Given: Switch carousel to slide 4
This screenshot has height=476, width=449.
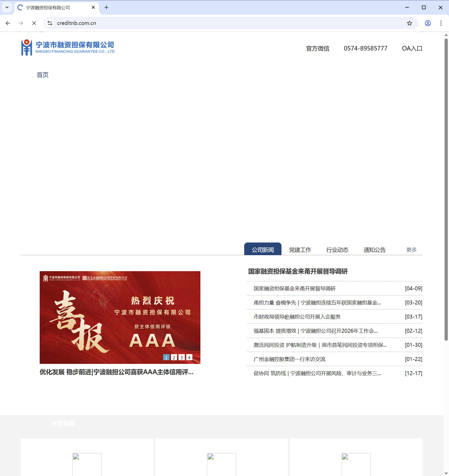Looking at the screenshot, I should tap(189, 357).
